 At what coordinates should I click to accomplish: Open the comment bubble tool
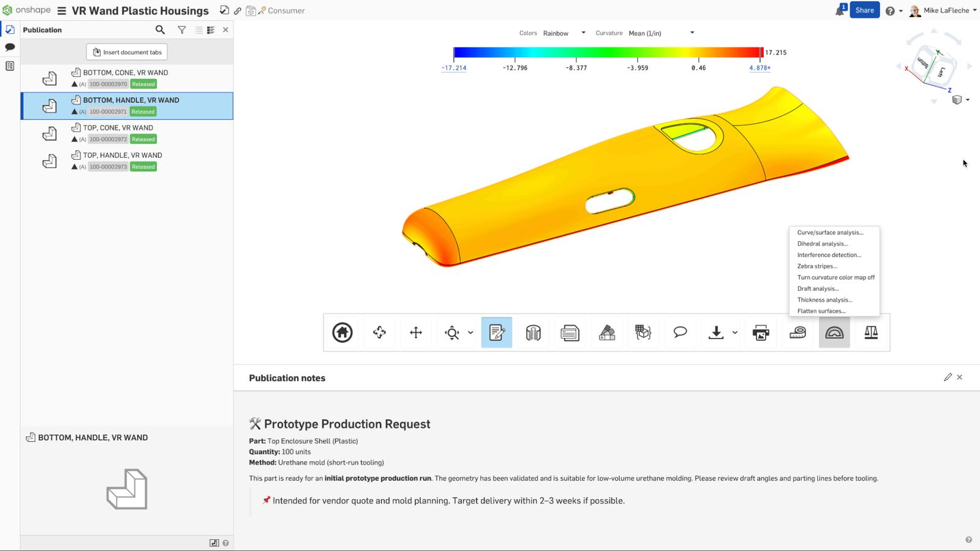[680, 332]
